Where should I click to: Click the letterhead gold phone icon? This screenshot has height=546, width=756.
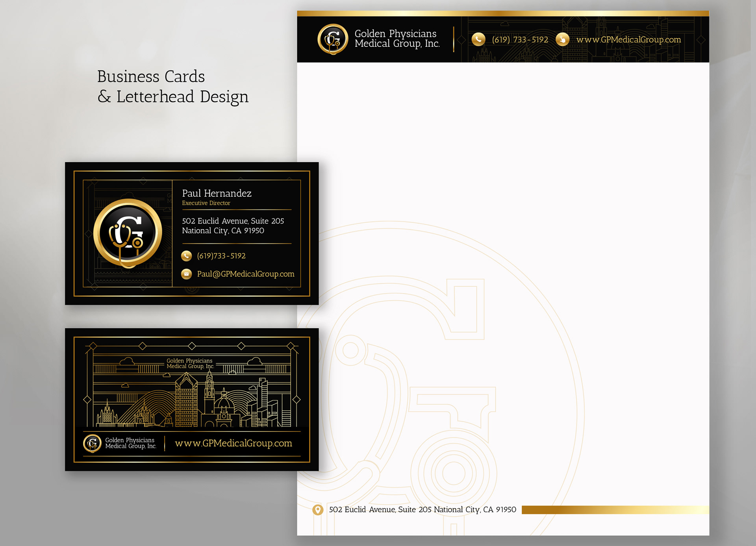tap(478, 39)
